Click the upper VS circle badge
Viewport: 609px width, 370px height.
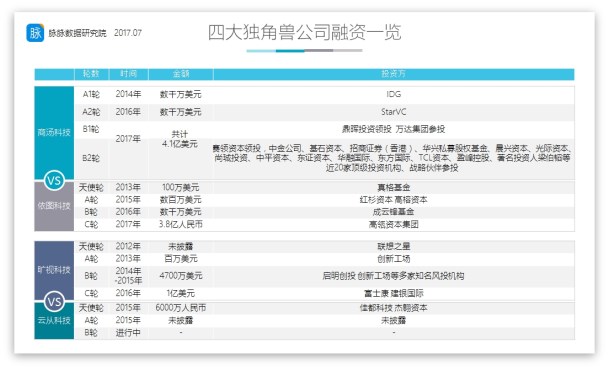coord(54,180)
